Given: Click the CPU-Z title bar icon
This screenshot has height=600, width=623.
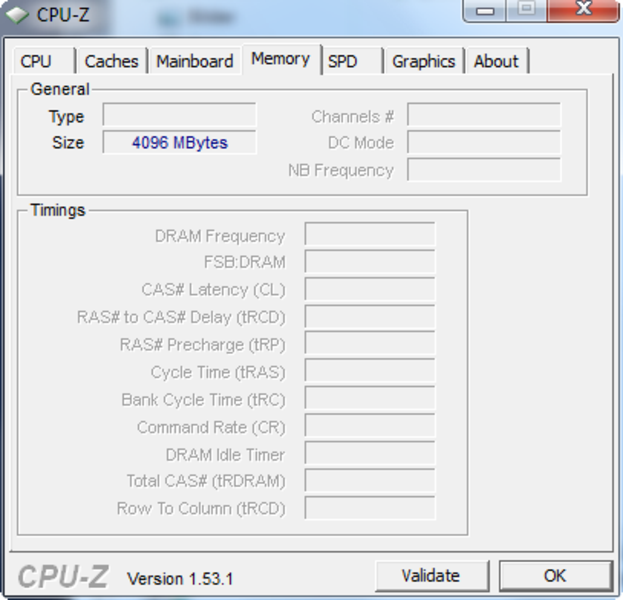Looking at the screenshot, I should point(17,15).
